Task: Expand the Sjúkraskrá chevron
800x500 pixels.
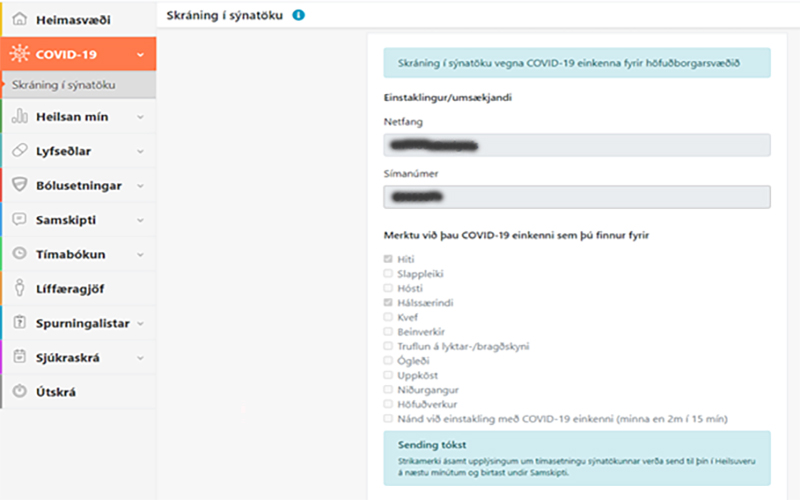Action: tap(140, 358)
